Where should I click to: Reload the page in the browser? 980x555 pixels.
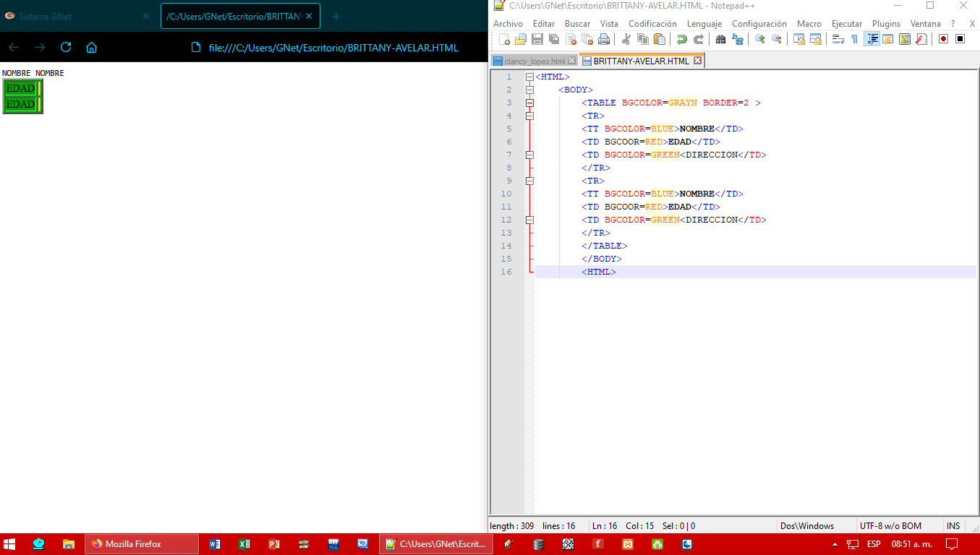[x=66, y=47]
